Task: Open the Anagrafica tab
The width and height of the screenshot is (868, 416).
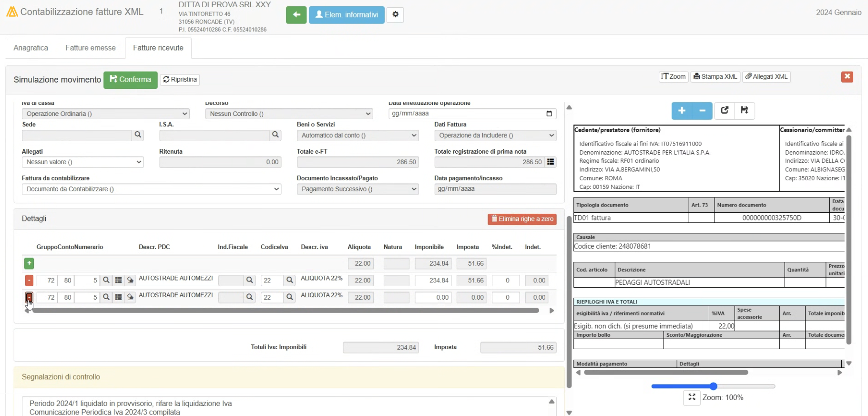Action: tap(31, 48)
